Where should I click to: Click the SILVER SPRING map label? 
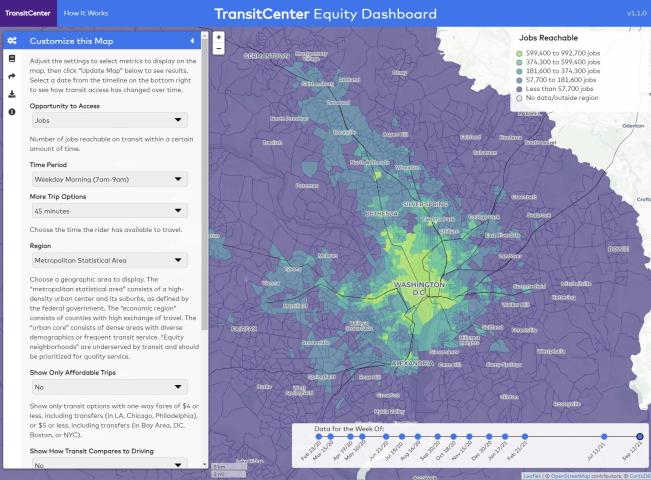point(425,204)
